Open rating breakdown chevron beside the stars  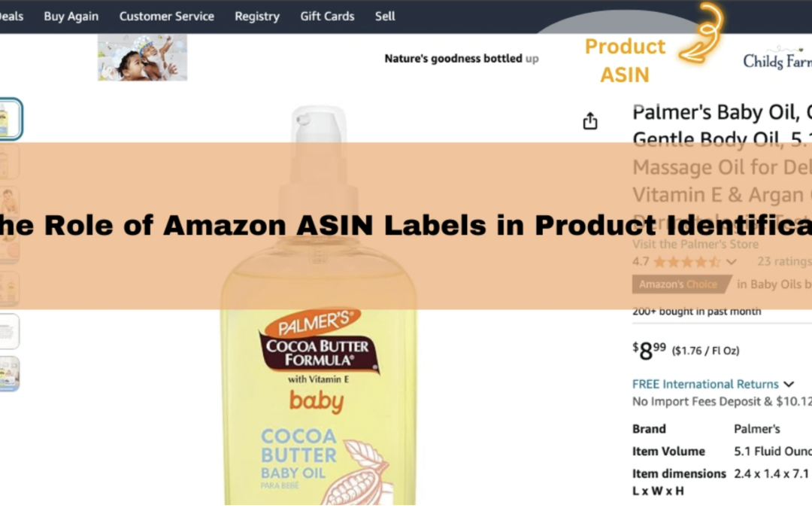731,262
